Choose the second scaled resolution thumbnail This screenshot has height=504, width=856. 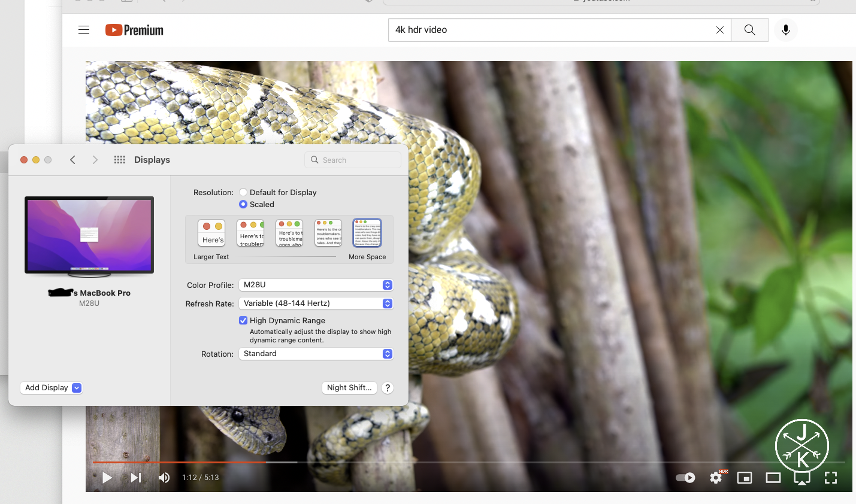point(250,233)
